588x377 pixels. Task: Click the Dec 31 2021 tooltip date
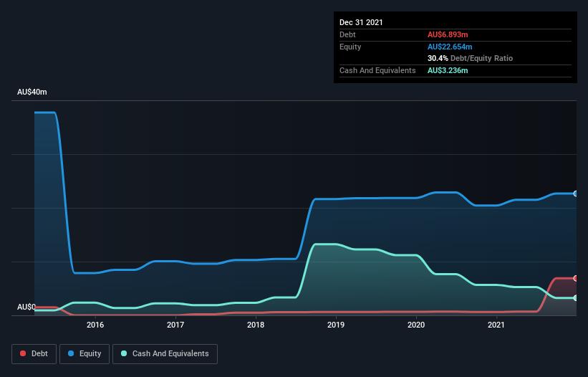coord(361,22)
